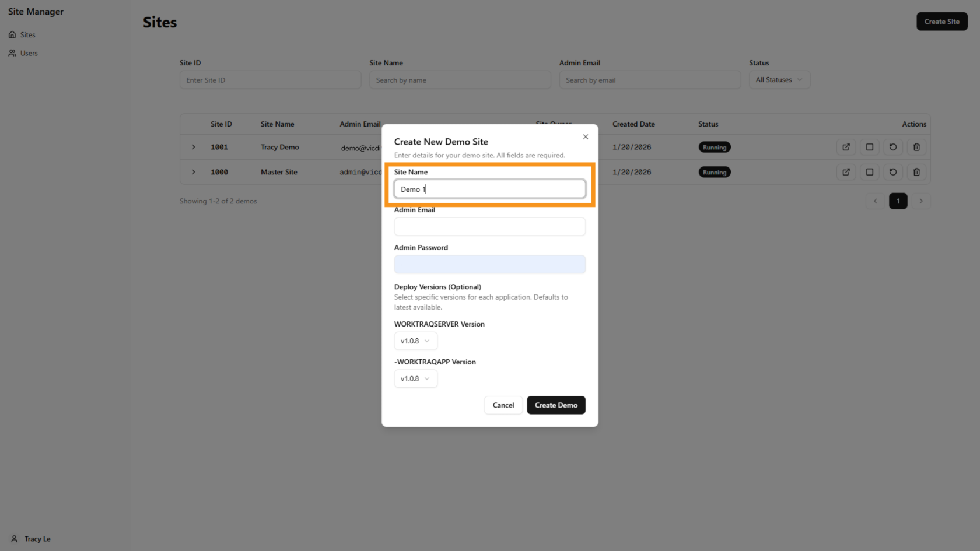The height and width of the screenshot is (551, 980).
Task: Click the Create Site button
Action: [942, 21]
